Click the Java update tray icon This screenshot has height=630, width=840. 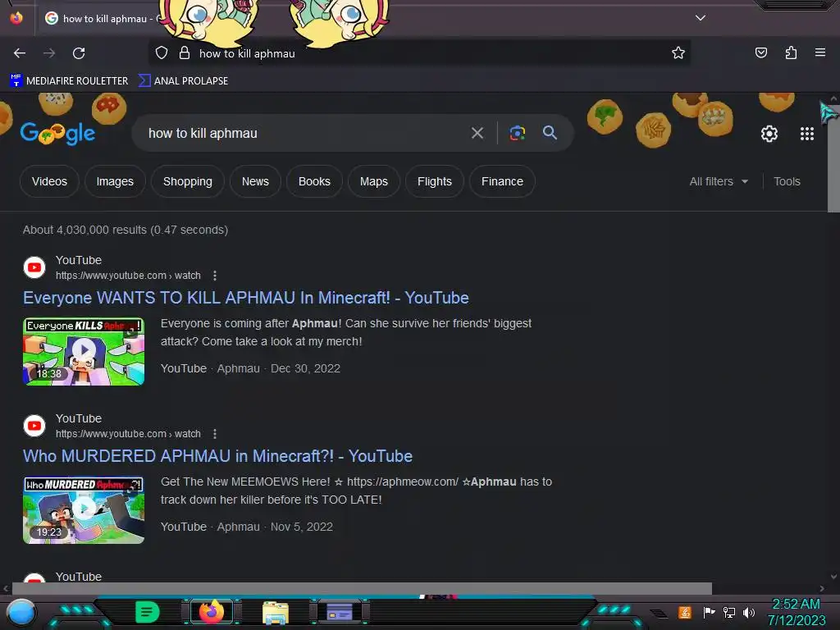point(684,612)
